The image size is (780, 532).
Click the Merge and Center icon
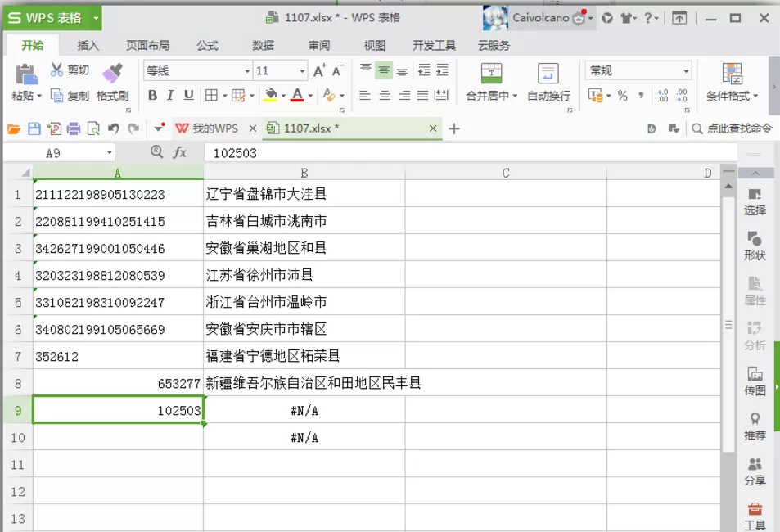[491, 73]
